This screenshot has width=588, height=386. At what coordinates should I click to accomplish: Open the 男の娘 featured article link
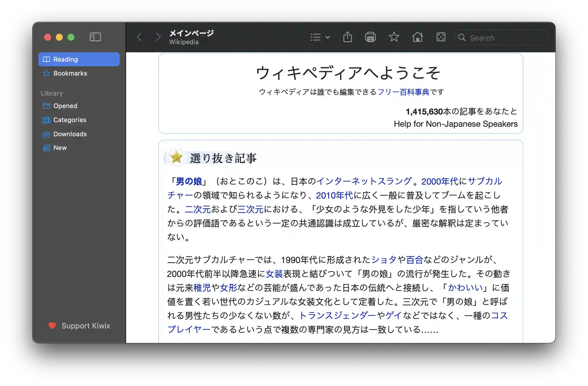tap(189, 181)
